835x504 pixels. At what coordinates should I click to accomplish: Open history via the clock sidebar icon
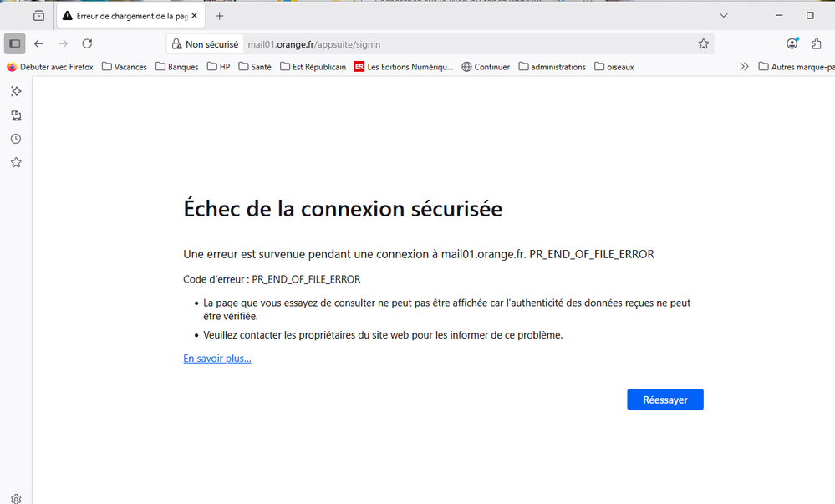click(15, 139)
